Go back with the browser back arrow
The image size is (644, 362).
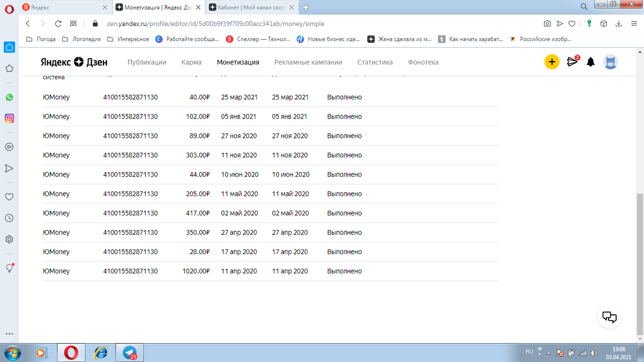coord(28,24)
